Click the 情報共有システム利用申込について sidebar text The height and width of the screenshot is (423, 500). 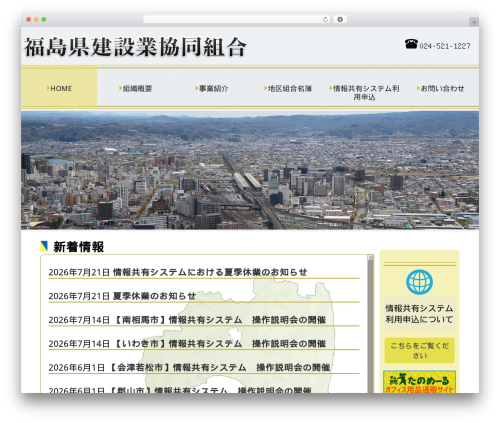[x=419, y=314]
